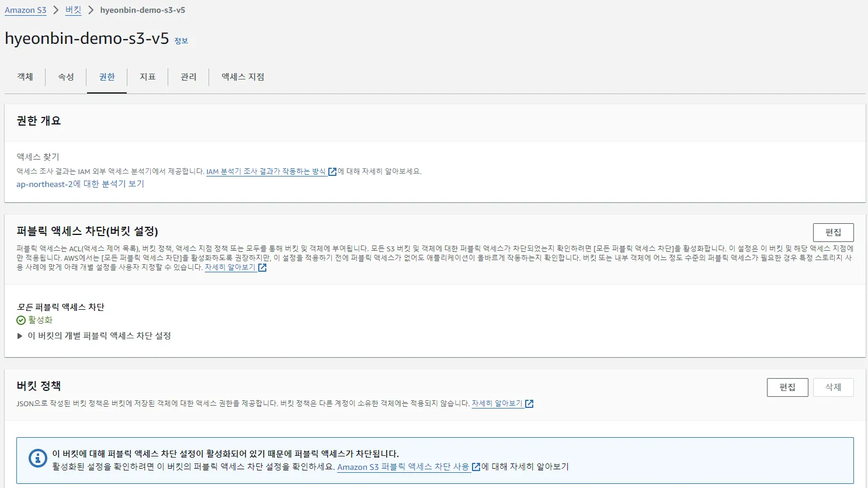
Task: Click external icon after 퍼블릭 액세스 차단 사용 link
Action: pyautogui.click(x=476, y=467)
